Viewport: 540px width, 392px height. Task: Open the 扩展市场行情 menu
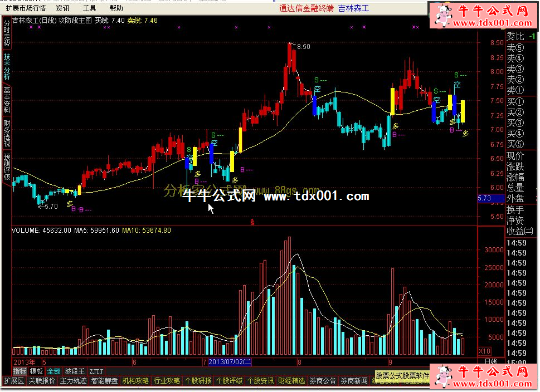(26, 8)
